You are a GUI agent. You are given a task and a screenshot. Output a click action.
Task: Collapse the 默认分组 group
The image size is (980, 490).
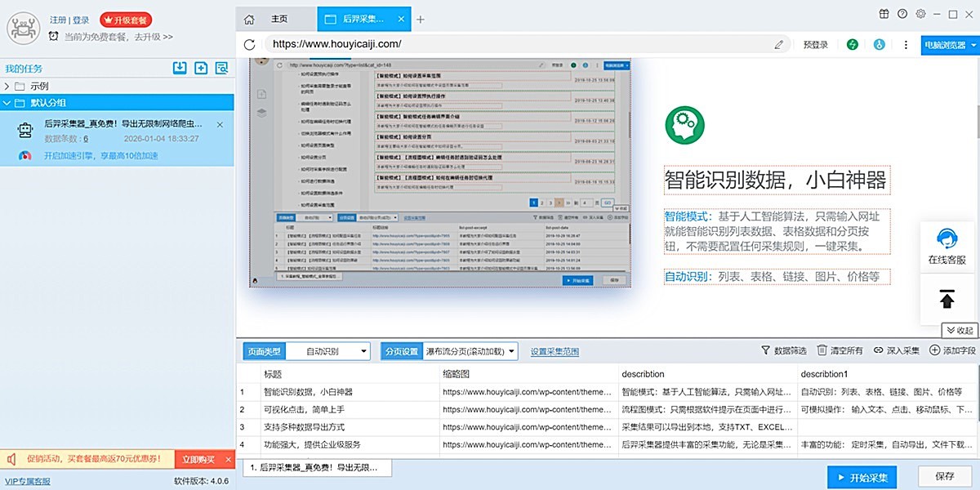pyautogui.click(x=8, y=103)
